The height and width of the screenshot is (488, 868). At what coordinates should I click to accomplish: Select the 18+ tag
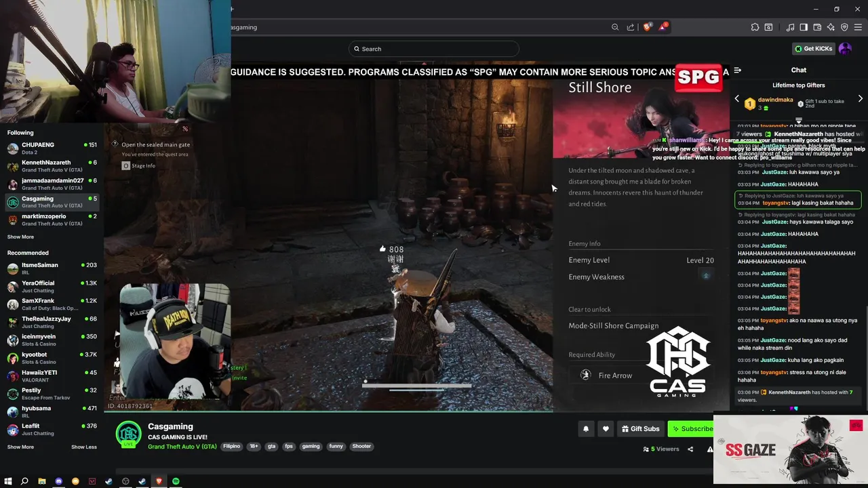pos(254,447)
